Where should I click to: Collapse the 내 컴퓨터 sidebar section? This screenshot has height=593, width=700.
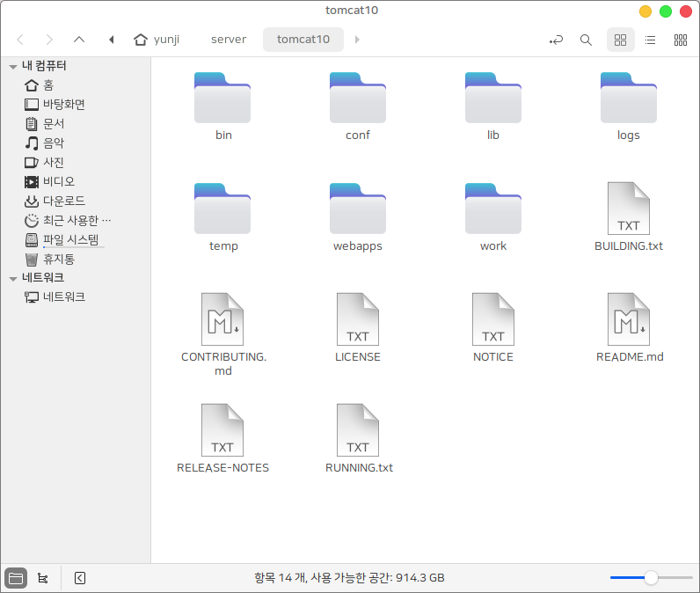[12, 66]
